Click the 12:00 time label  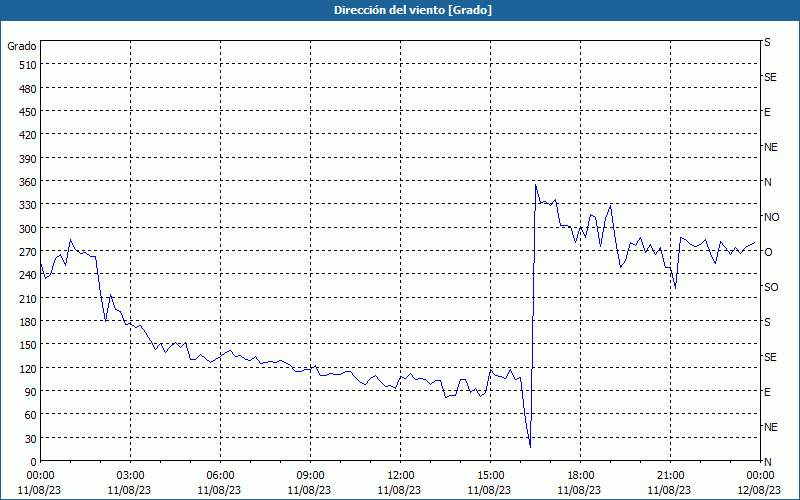click(401, 476)
